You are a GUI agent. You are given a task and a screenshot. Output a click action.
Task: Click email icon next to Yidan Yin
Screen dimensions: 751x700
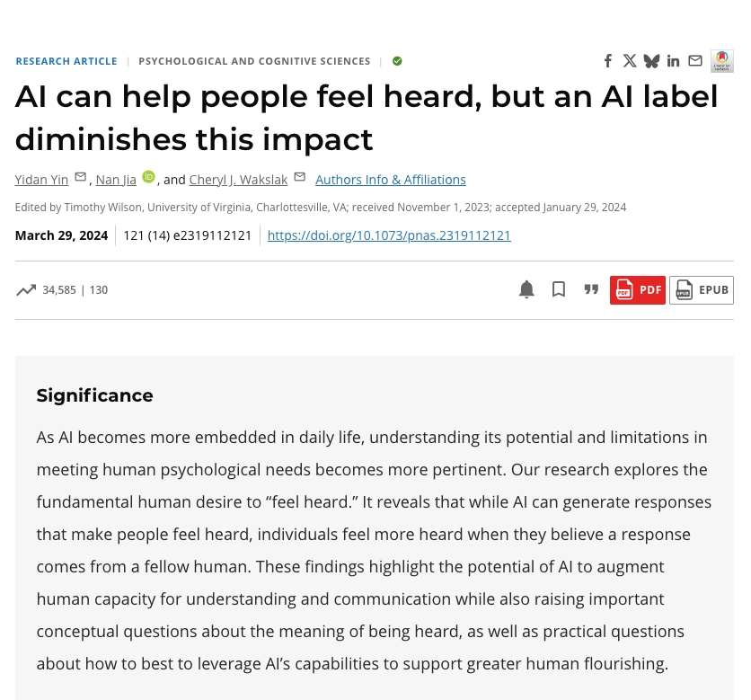point(80,177)
